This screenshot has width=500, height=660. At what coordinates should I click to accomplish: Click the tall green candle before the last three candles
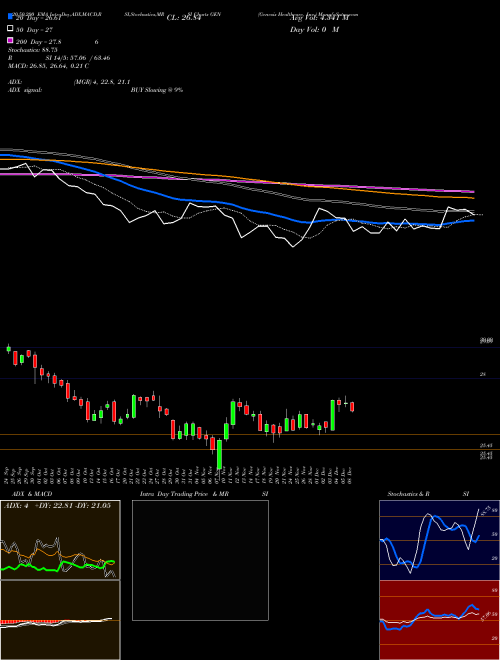(332, 415)
